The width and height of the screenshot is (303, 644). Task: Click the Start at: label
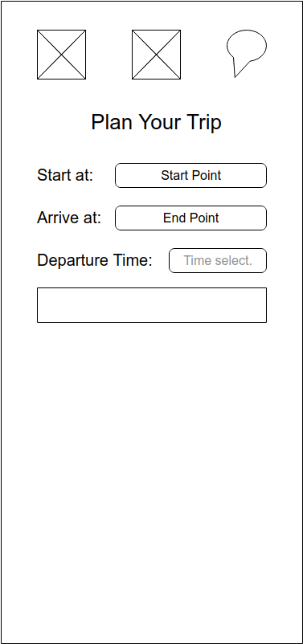pyautogui.click(x=65, y=175)
